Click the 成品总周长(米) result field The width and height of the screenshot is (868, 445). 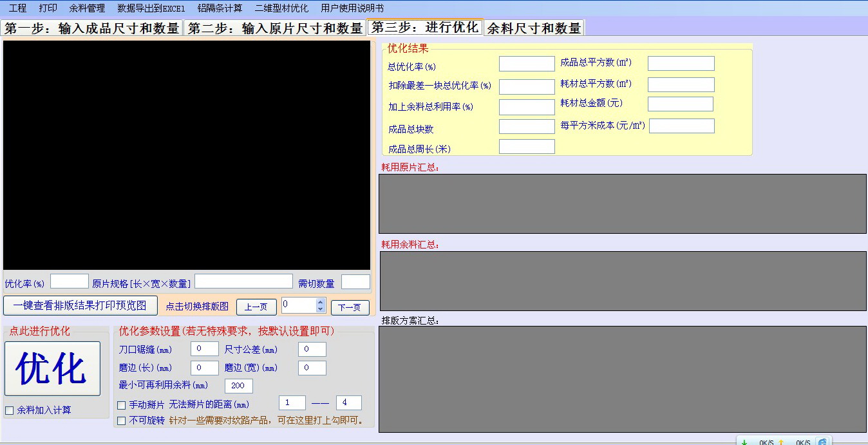tap(527, 147)
